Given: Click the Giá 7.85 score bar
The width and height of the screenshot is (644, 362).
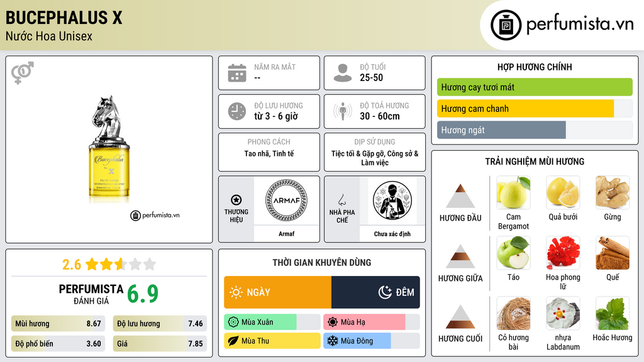Looking at the screenshot, I should coord(160,344).
